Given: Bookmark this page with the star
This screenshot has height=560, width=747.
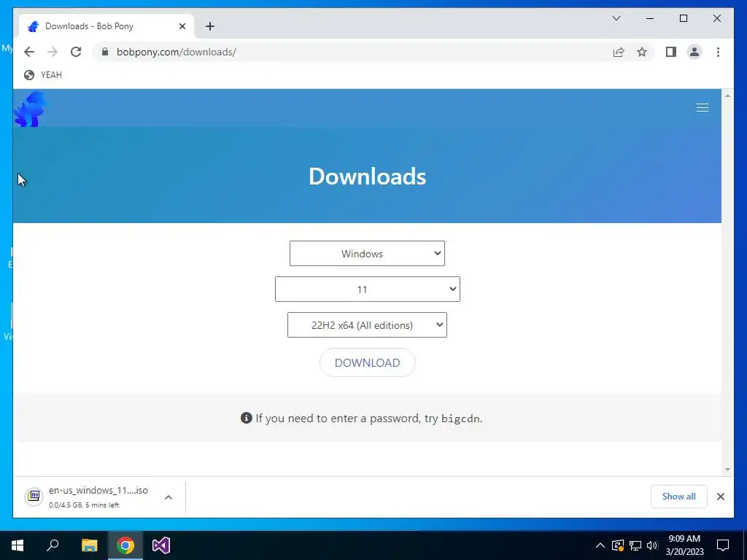Looking at the screenshot, I should pos(642,52).
